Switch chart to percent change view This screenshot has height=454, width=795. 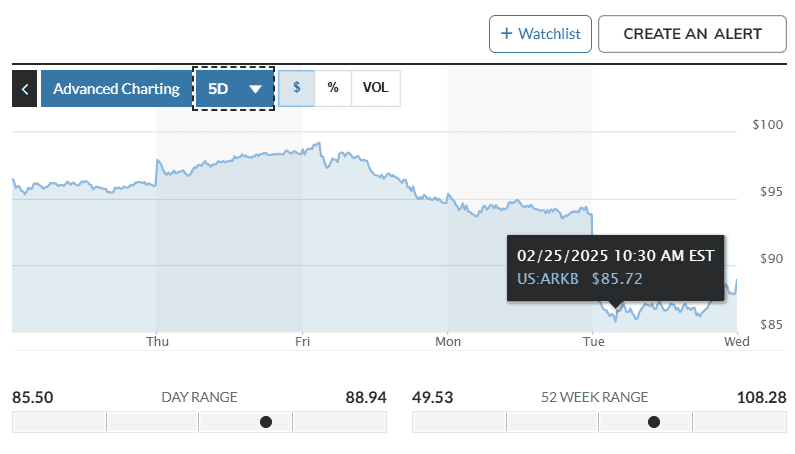333,88
